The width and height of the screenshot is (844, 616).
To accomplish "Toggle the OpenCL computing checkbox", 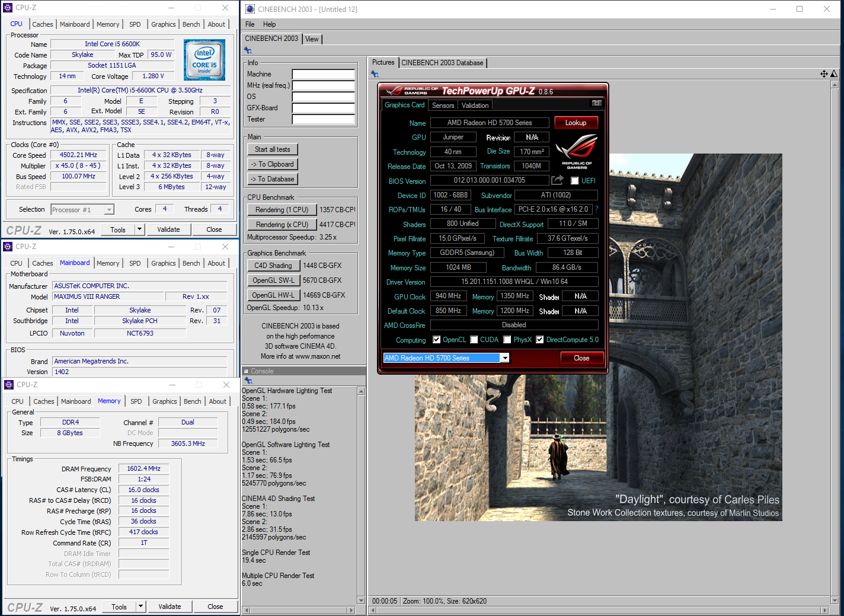I will coord(437,340).
